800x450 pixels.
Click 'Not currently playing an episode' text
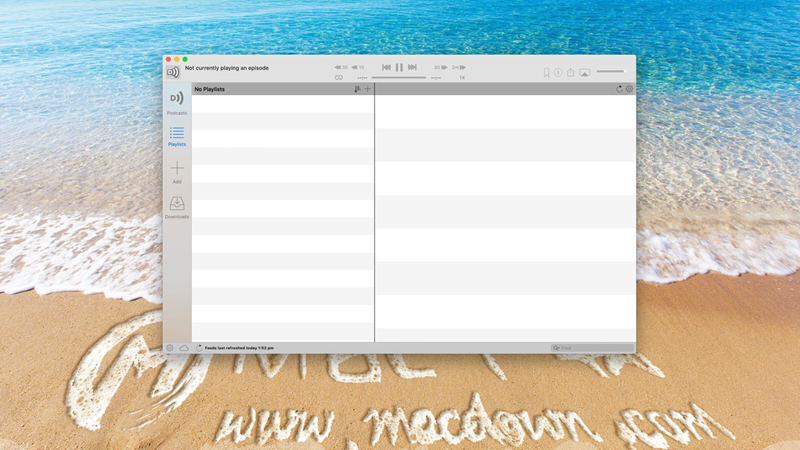[227, 68]
